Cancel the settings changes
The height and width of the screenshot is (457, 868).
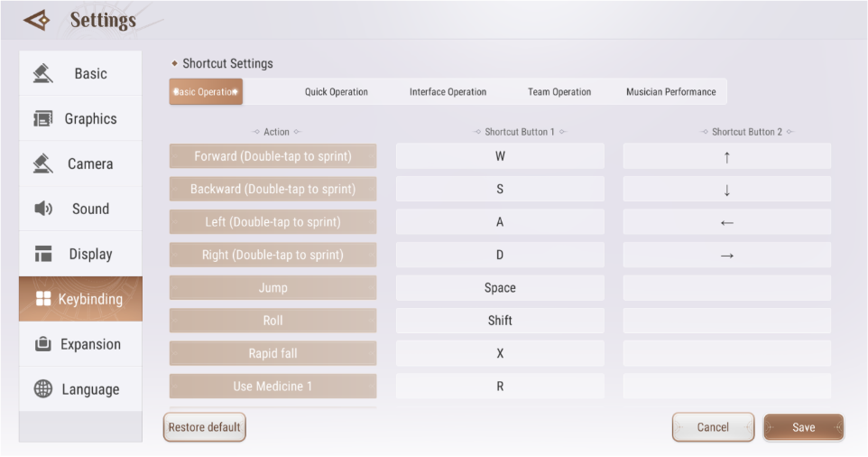click(x=713, y=427)
